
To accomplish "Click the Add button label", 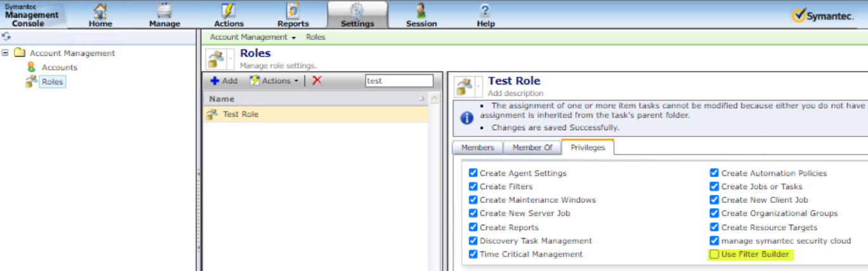I will [230, 81].
